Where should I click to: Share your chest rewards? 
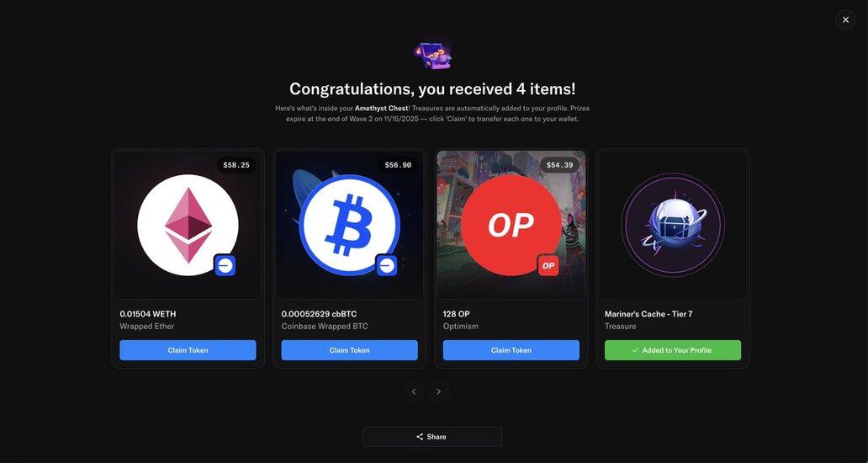tap(432, 436)
